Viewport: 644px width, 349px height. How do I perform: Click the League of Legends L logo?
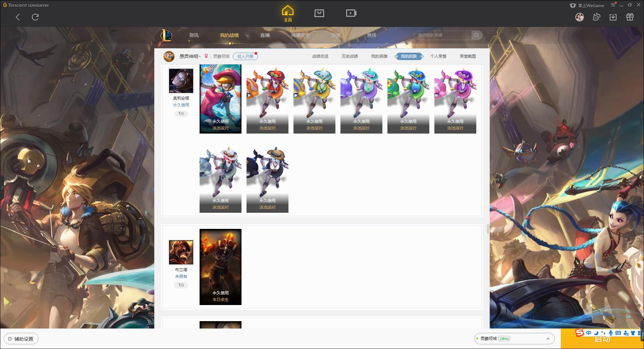pyautogui.click(x=166, y=35)
